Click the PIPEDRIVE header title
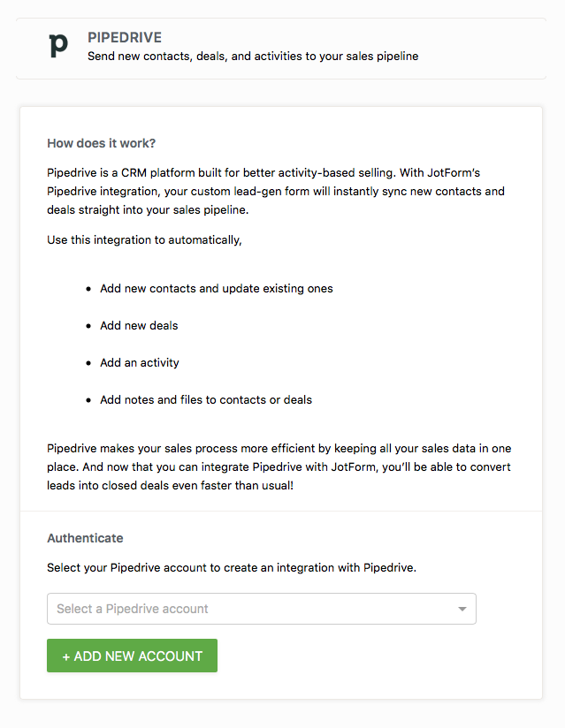This screenshot has width=565, height=728. tap(125, 38)
